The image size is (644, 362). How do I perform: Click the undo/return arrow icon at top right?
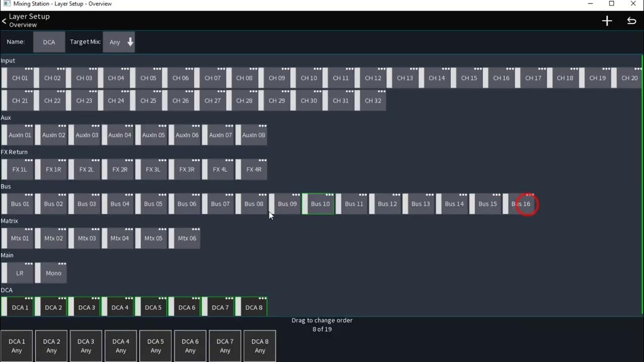click(x=631, y=21)
